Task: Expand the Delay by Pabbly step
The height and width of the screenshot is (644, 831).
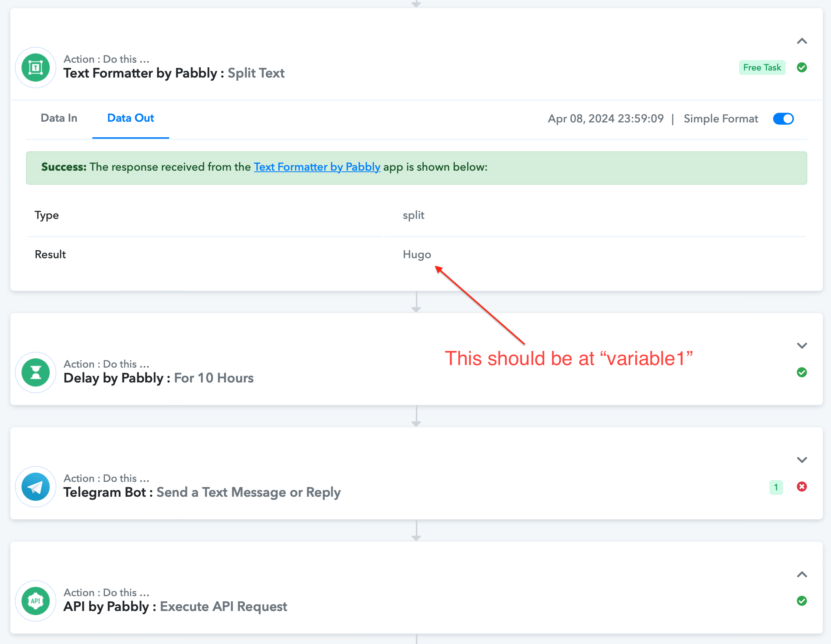Action: (802, 346)
